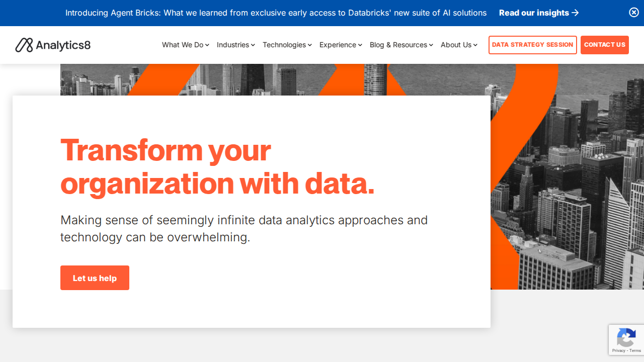
Task: Expand the Industries dropdown arrow
Action: point(253,45)
